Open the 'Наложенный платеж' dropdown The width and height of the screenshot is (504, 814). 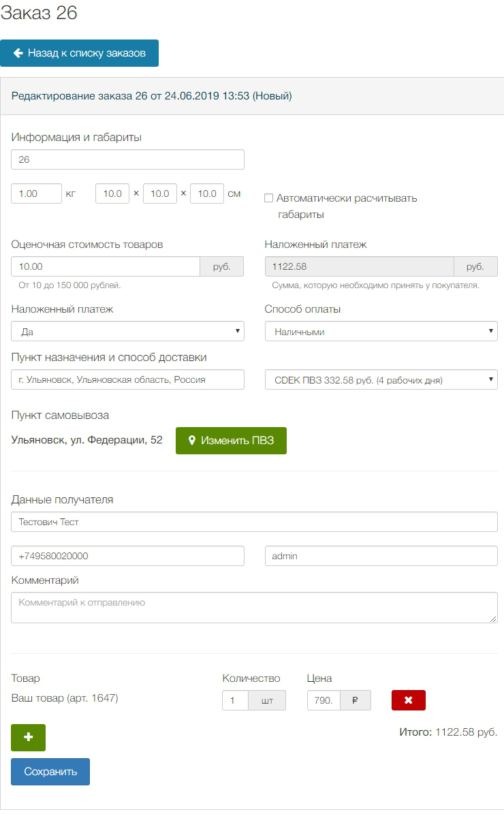(x=127, y=332)
